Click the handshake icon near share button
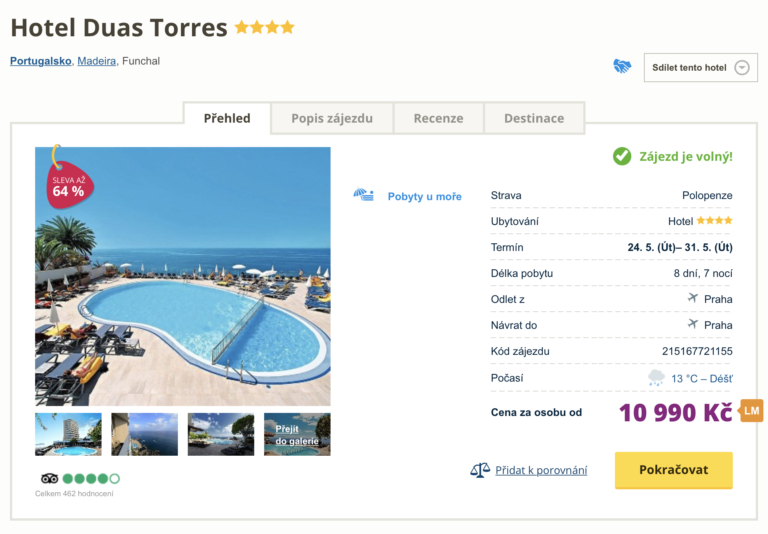Viewport: 768px width, 534px height. (x=622, y=67)
